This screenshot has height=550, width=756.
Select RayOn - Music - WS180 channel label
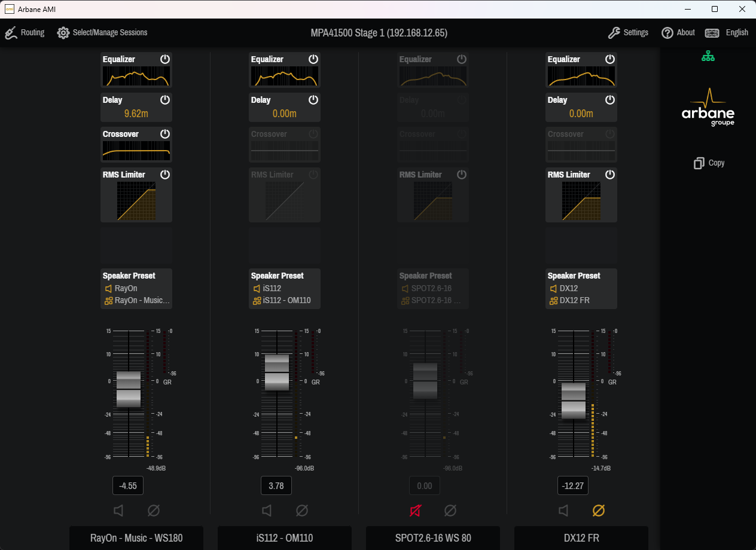click(136, 538)
